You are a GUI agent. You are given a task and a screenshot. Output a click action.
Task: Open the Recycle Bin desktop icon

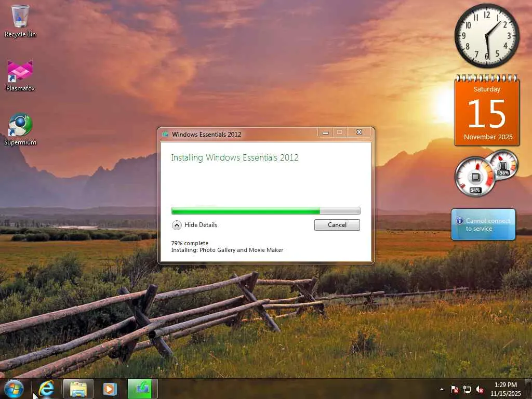point(20,21)
